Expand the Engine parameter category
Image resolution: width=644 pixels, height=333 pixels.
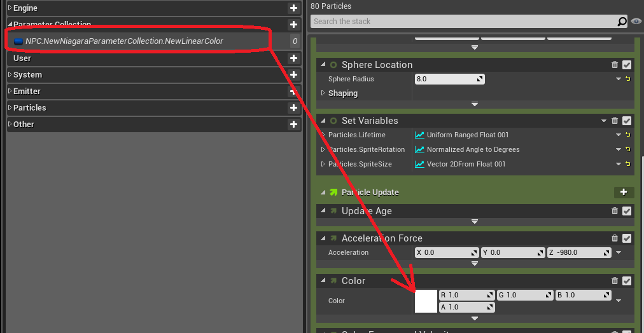pos(10,8)
